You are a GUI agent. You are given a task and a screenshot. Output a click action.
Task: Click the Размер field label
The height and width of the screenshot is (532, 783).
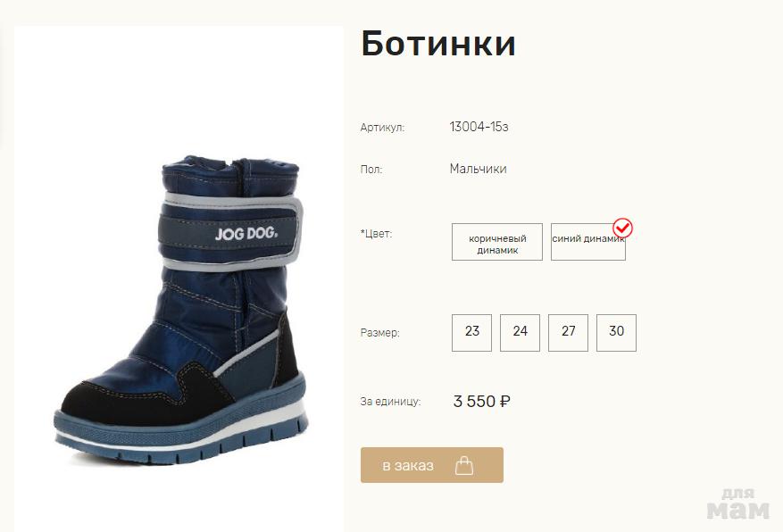tap(379, 333)
